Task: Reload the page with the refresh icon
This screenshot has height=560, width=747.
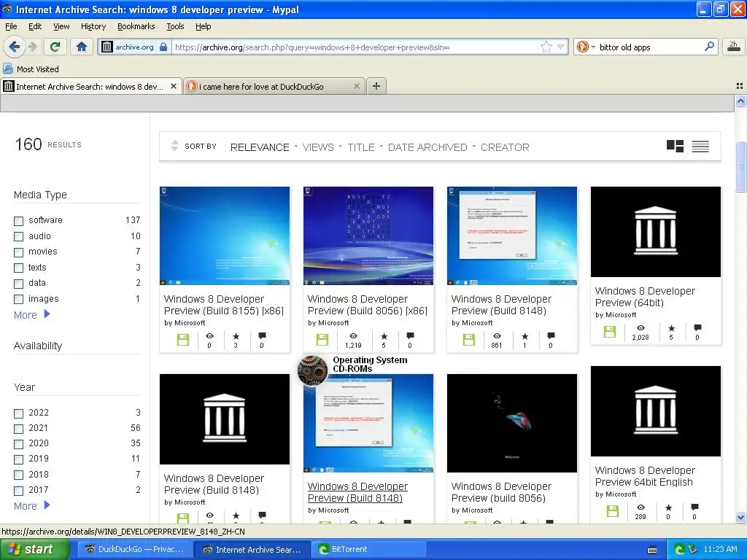Action: (55, 47)
